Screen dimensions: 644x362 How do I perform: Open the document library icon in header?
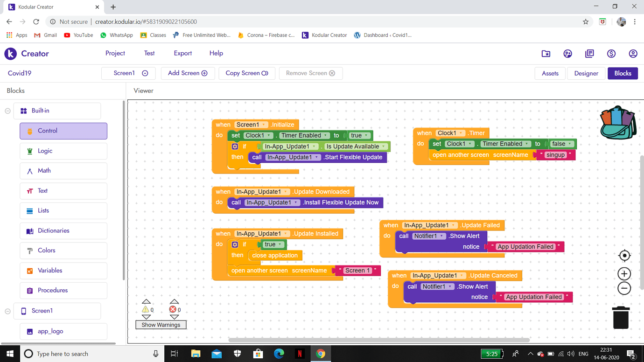[x=589, y=54]
